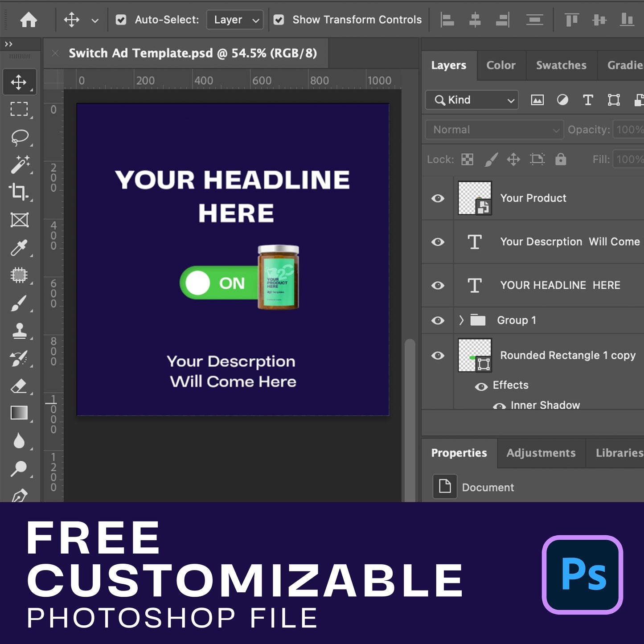Select the Eraser tool

tap(19, 386)
